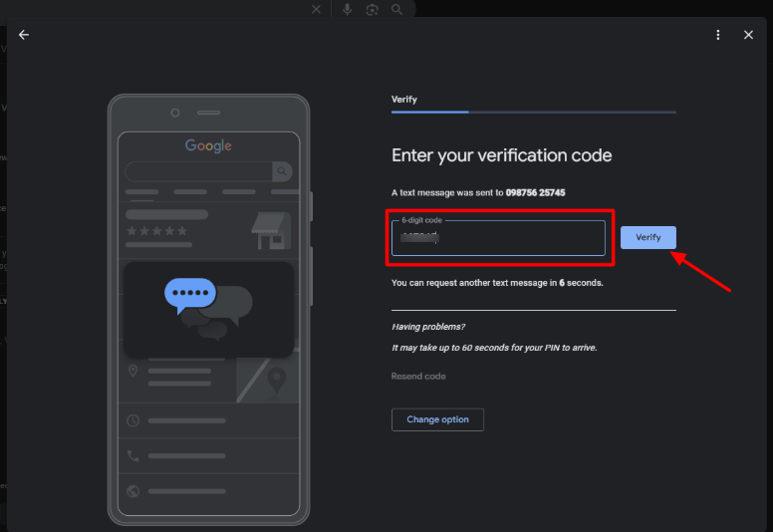Click the Google Lens image search icon
Image resolution: width=773 pixels, height=532 pixels.
pyautogui.click(x=372, y=9)
